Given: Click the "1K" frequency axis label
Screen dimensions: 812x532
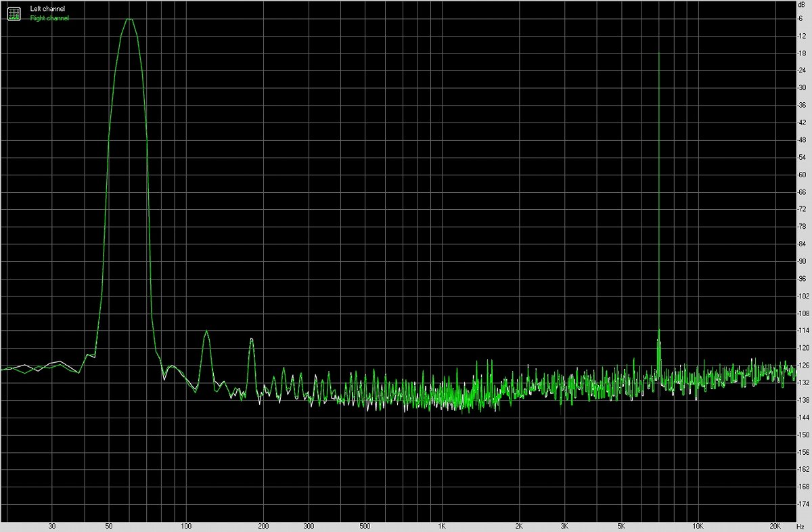Looking at the screenshot, I should pyautogui.click(x=442, y=526).
